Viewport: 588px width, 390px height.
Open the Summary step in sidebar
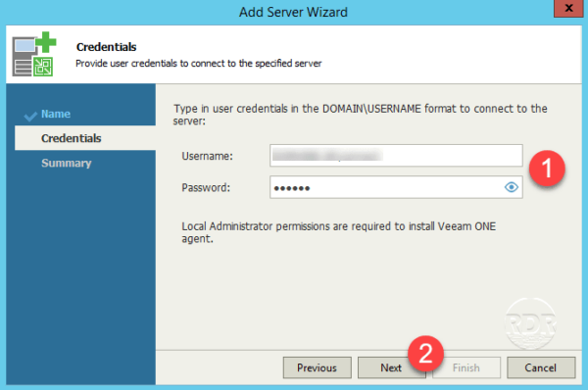pyautogui.click(x=67, y=163)
